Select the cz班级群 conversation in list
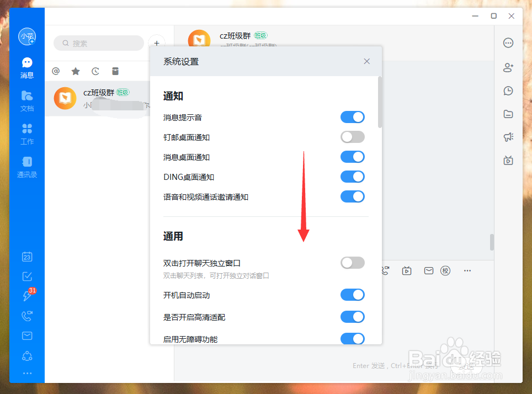532x394 pixels. [x=97, y=99]
